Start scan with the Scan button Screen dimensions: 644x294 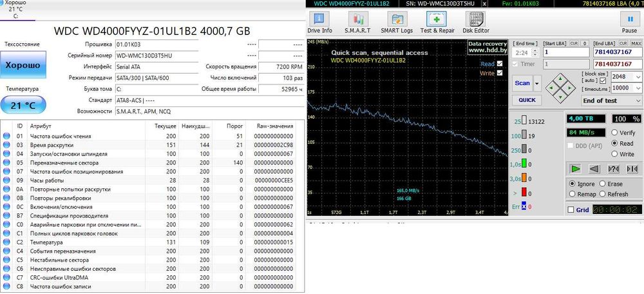coord(522,83)
